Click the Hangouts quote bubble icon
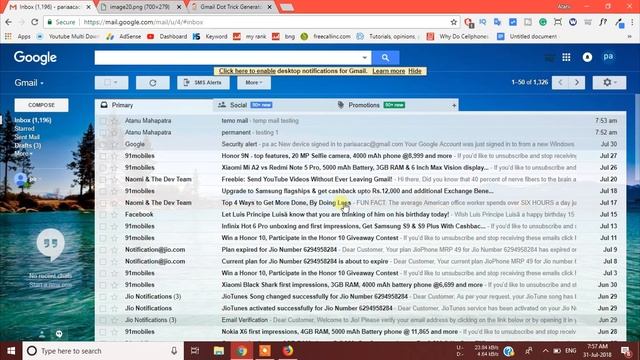 50,244
